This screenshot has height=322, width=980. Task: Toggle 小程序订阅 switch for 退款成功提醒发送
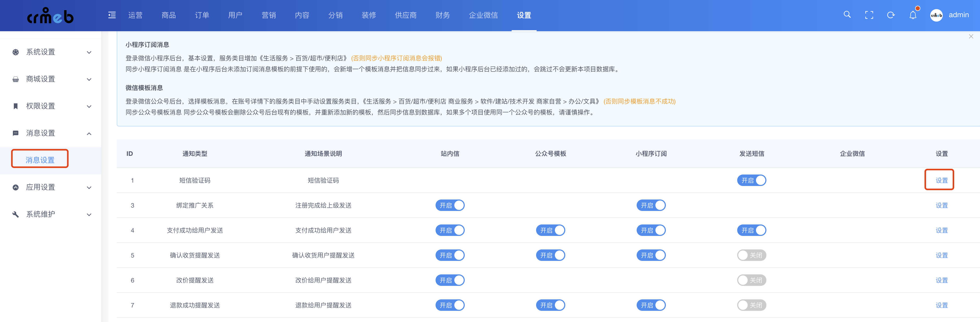pyautogui.click(x=651, y=305)
